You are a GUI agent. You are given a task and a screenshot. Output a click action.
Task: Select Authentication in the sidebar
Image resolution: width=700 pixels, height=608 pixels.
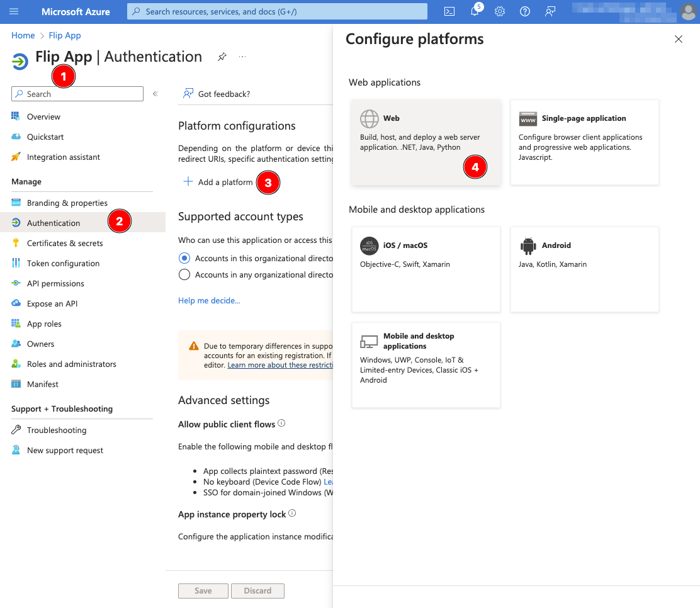(x=82, y=223)
